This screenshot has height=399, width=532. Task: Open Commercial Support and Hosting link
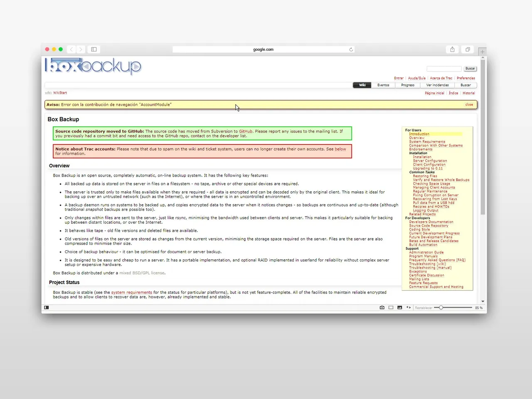pyautogui.click(x=436, y=287)
